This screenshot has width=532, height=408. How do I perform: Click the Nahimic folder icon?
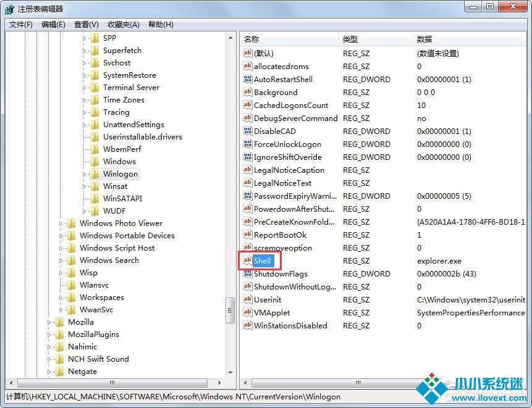(60, 347)
